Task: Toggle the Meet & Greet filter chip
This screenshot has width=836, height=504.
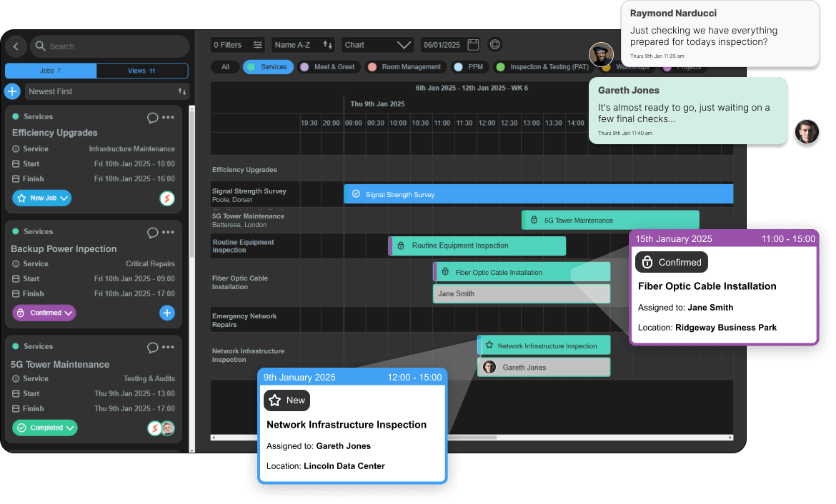Action: click(329, 67)
